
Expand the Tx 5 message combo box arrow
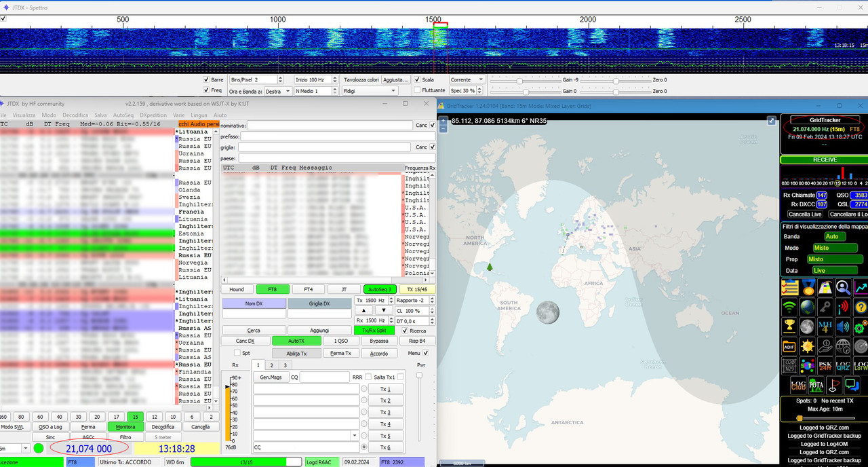tap(355, 435)
